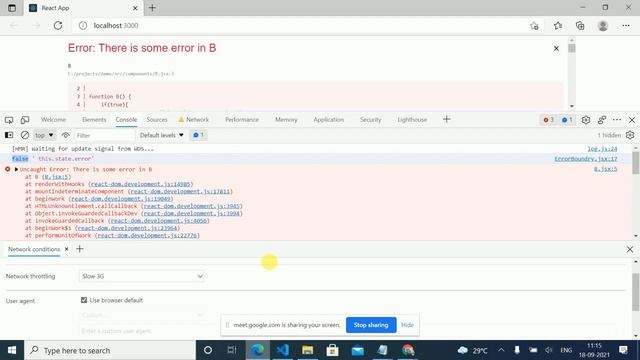Hide the screen sharing notification
Image resolution: width=640 pixels, height=360 pixels.
[407, 325]
